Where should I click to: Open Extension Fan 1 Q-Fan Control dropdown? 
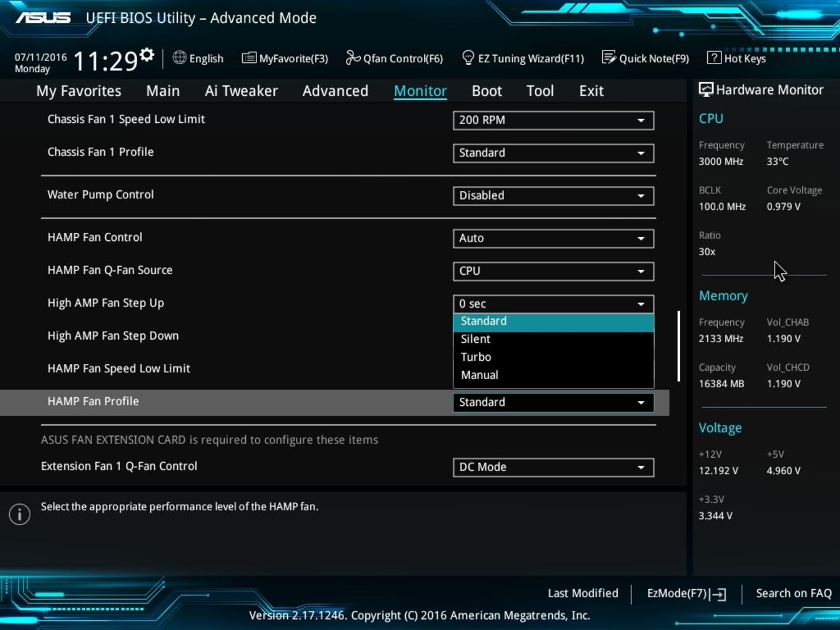coord(553,467)
